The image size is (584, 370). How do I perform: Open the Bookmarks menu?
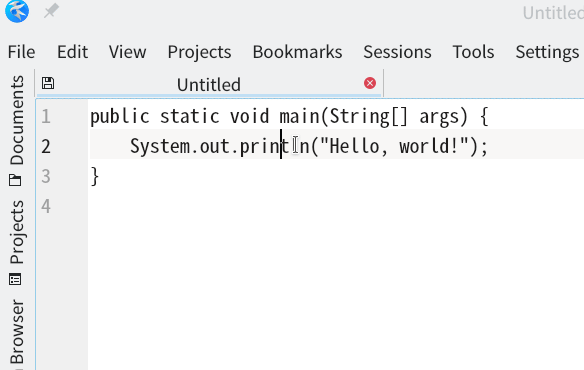[x=297, y=52]
